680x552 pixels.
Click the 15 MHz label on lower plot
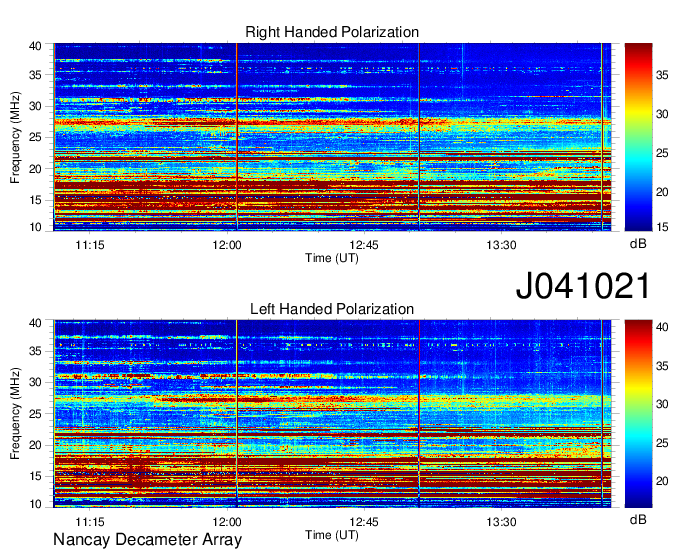coord(36,476)
